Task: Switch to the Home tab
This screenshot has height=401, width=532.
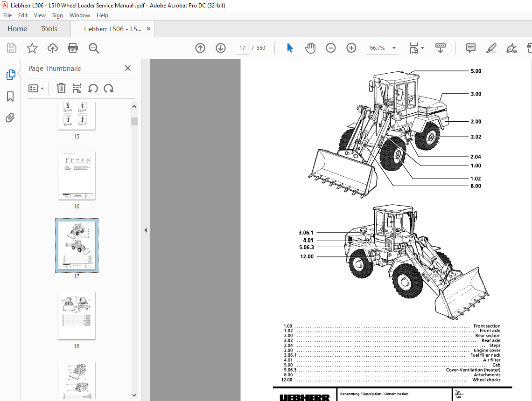Action: [x=17, y=29]
